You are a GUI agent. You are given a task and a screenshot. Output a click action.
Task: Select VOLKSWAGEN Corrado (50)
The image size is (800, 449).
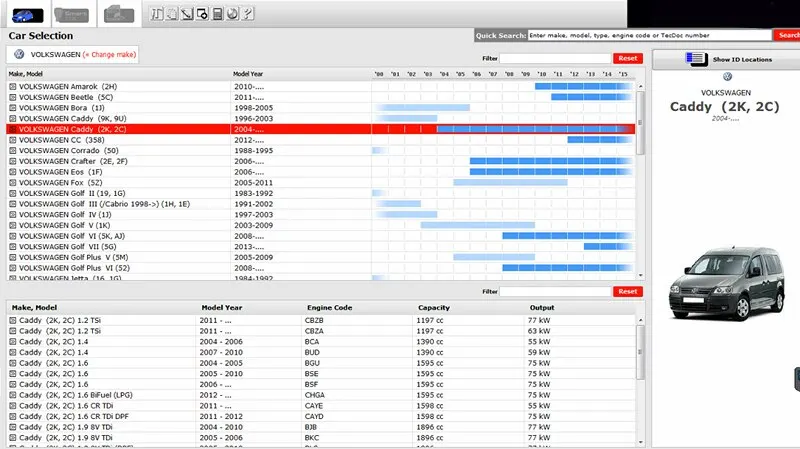68,151
